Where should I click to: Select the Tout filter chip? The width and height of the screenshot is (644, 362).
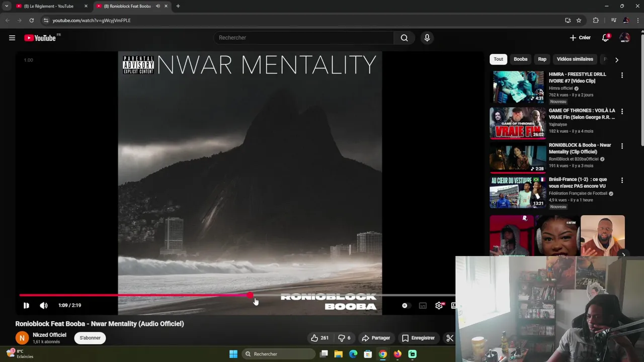coord(498,59)
